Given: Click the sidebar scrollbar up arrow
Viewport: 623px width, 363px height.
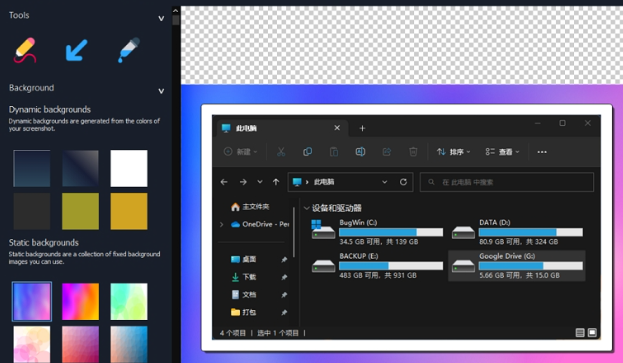Looking at the screenshot, I should pyautogui.click(x=176, y=11).
